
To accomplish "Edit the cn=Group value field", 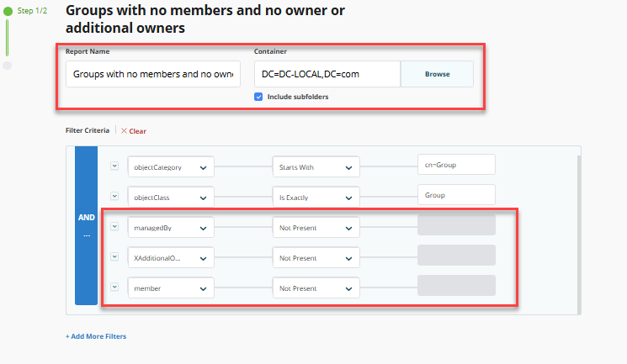I will (x=456, y=165).
